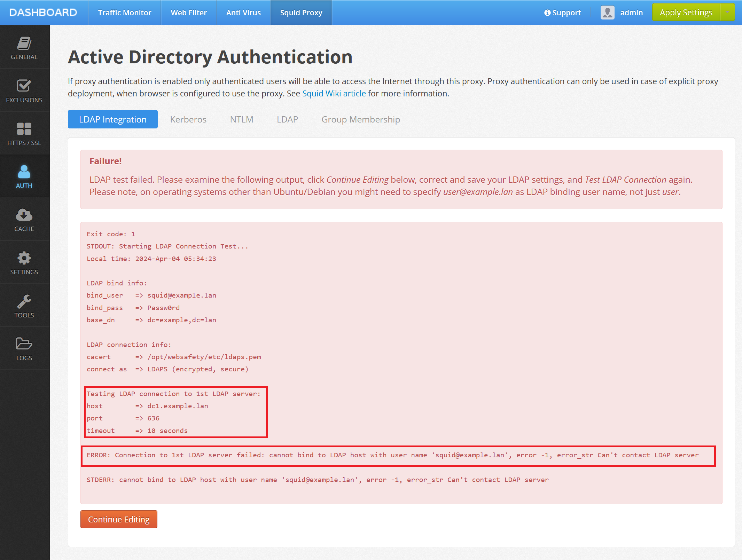
Task: Open the Group Membership tab
Action: tap(360, 119)
